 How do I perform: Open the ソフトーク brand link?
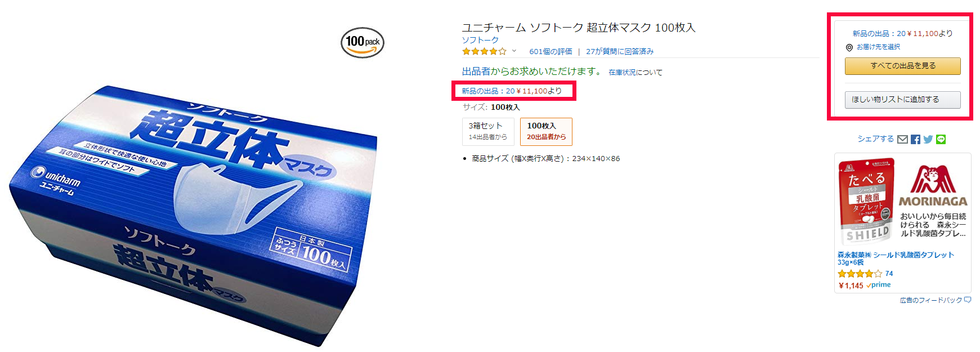(x=480, y=40)
